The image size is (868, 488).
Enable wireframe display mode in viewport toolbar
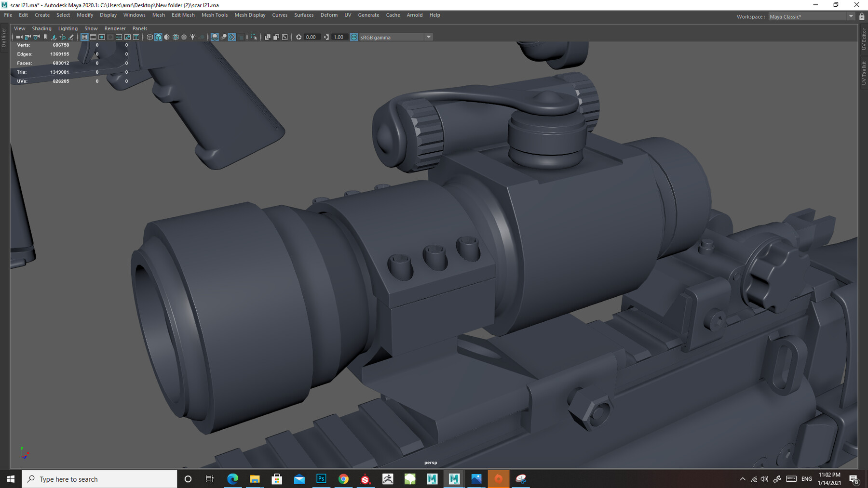(150, 37)
